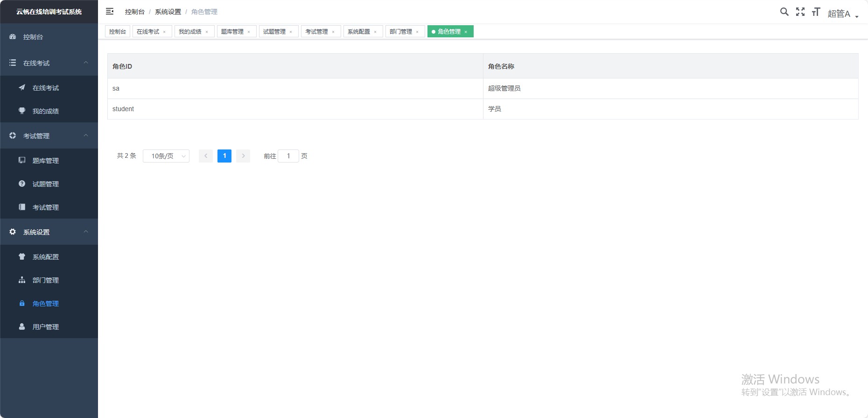The height and width of the screenshot is (418, 868).
Task: Close the active 角色管理 tab
Action: click(466, 32)
